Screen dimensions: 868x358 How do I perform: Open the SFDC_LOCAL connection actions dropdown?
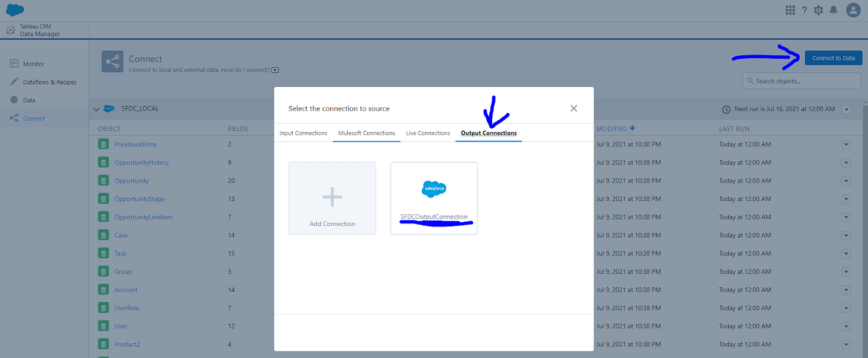846,109
